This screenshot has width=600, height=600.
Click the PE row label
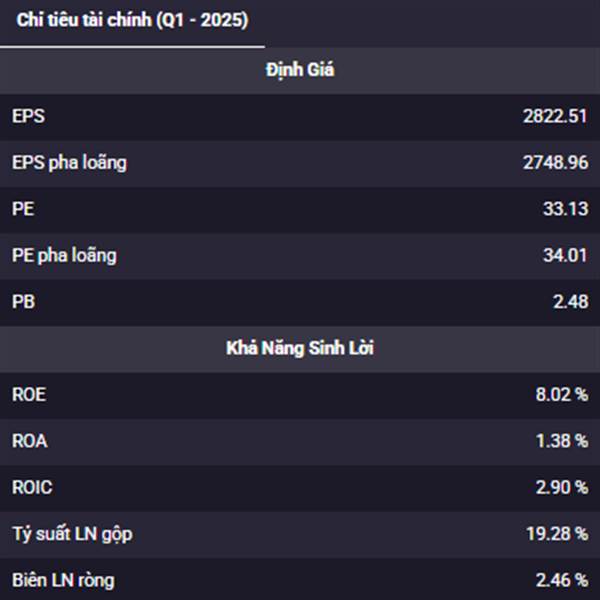click(x=23, y=209)
